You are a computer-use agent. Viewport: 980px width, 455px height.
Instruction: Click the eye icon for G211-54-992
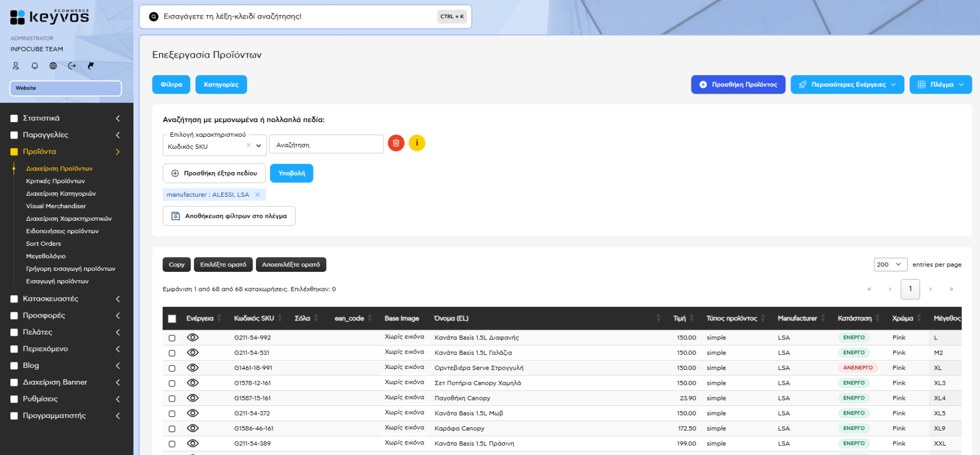[x=193, y=337]
